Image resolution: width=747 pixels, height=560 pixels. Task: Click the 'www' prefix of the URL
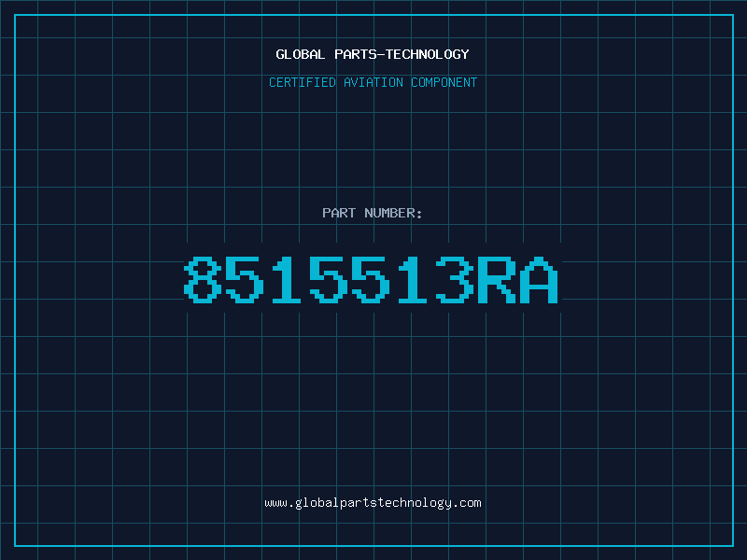[275, 503]
